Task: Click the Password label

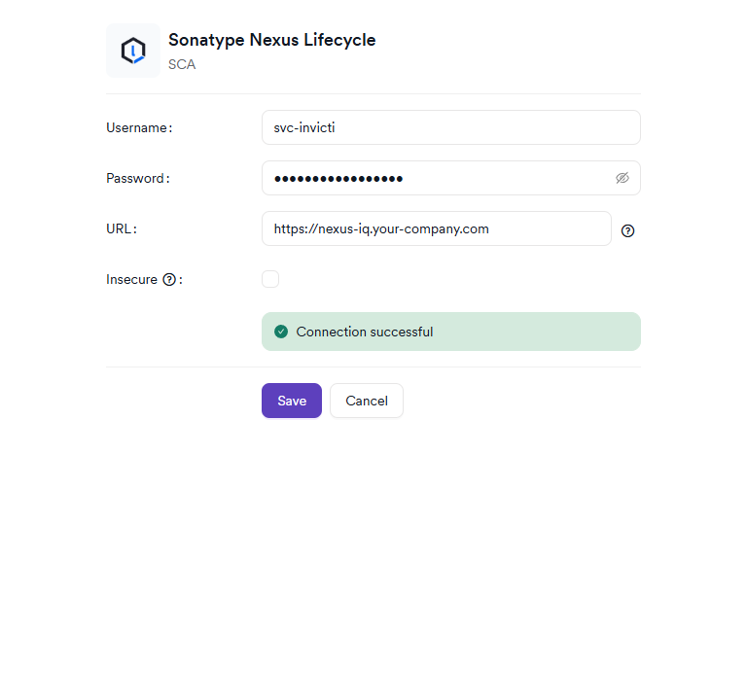Action: [x=138, y=178]
